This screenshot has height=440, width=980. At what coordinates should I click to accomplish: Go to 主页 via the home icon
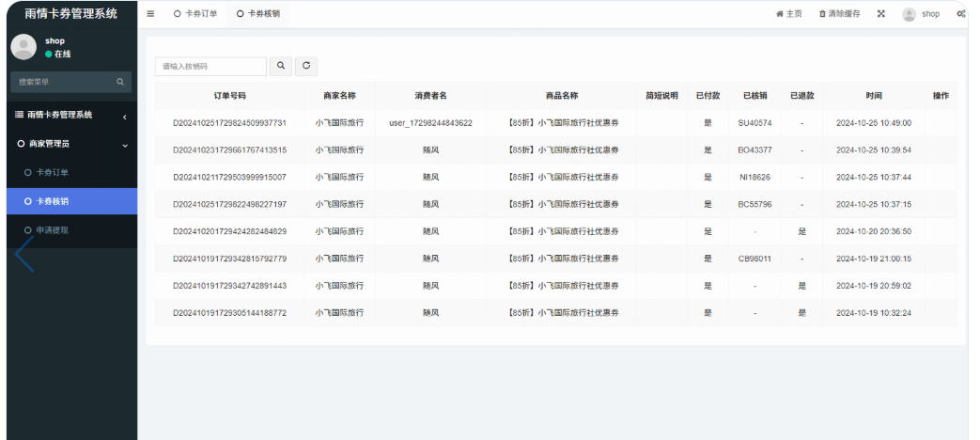click(x=779, y=14)
